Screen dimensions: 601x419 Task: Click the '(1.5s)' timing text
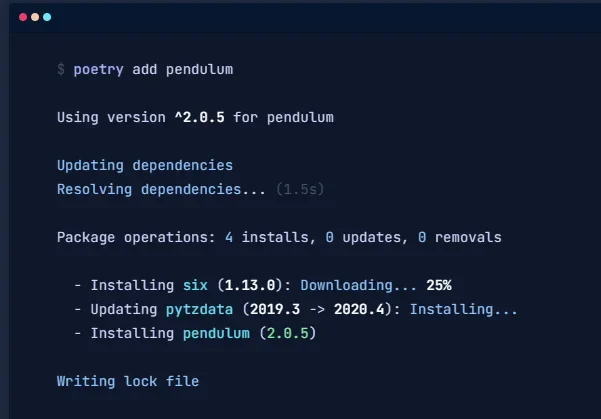(300, 189)
